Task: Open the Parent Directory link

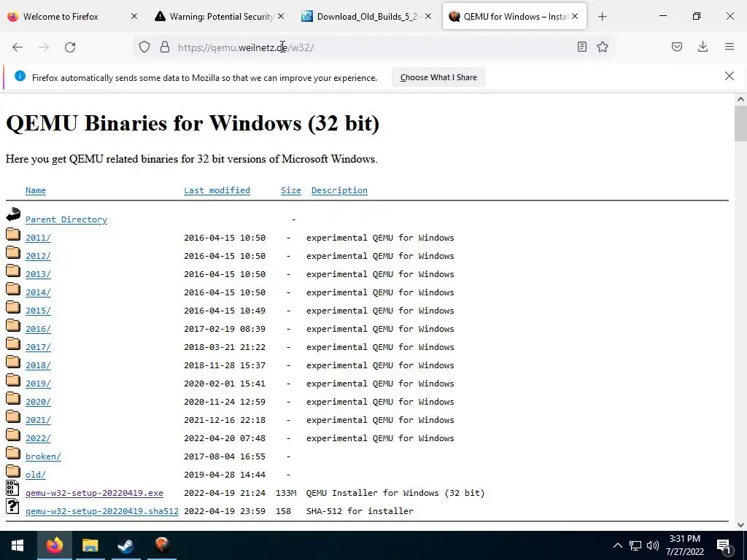Action: pyautogui.click(x=66, y=219)
